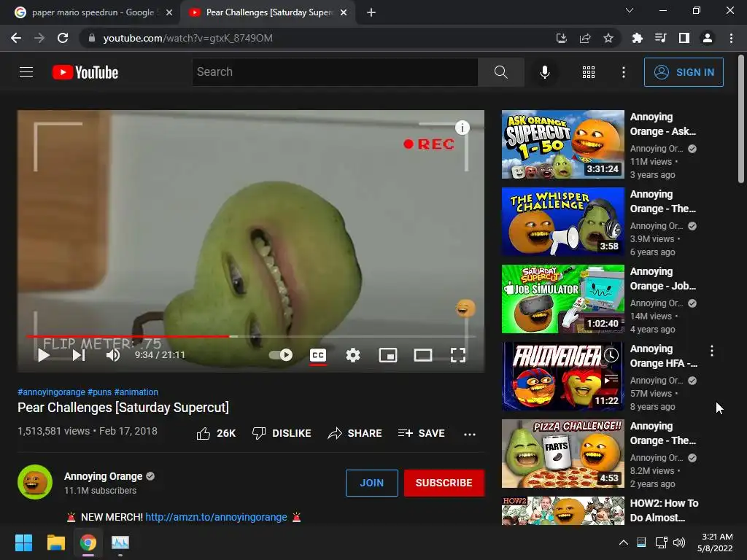The width and height of the screenshot is (747, 560).
Task: Open HOW2: How To Do Almost video title
Action: pyautogui.click(x=664, y=510)
